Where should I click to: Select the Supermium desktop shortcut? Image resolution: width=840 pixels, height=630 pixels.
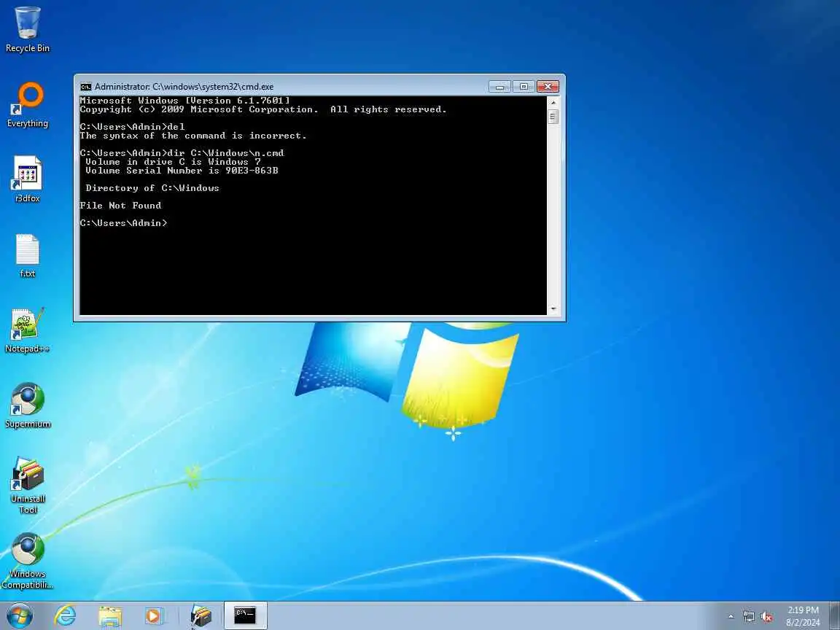coord(27,405)
